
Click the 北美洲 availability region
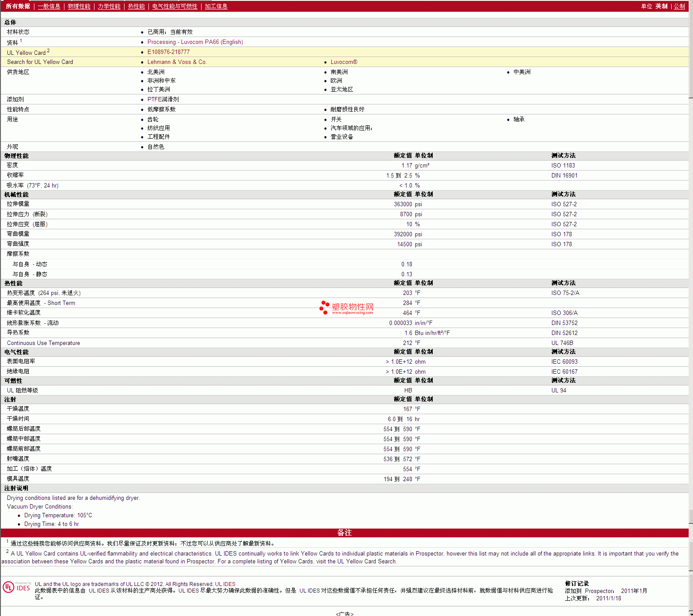pos(156,72)
